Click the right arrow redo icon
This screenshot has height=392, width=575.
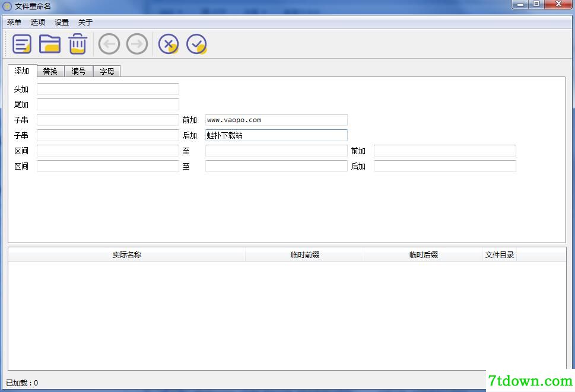(x=137, y=44)
